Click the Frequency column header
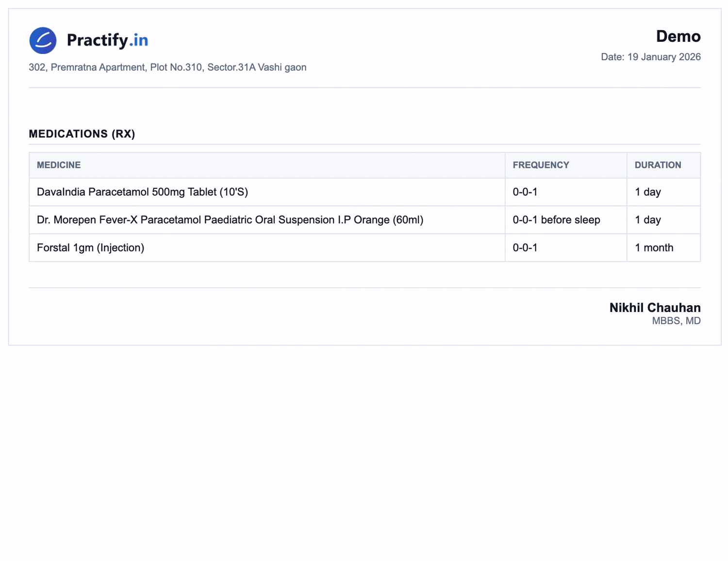The height and width of the screenshot is (561, 728). click(x=541, y=165)
